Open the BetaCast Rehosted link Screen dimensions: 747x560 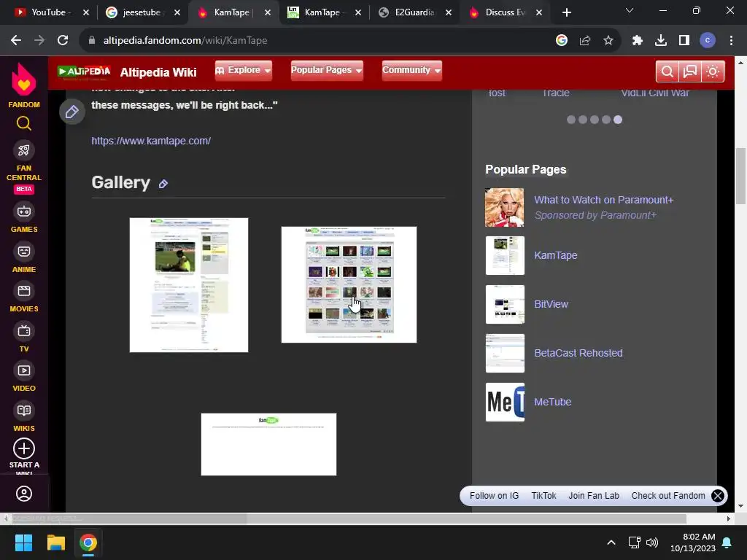pyautogui.click(x=578, y=353)
